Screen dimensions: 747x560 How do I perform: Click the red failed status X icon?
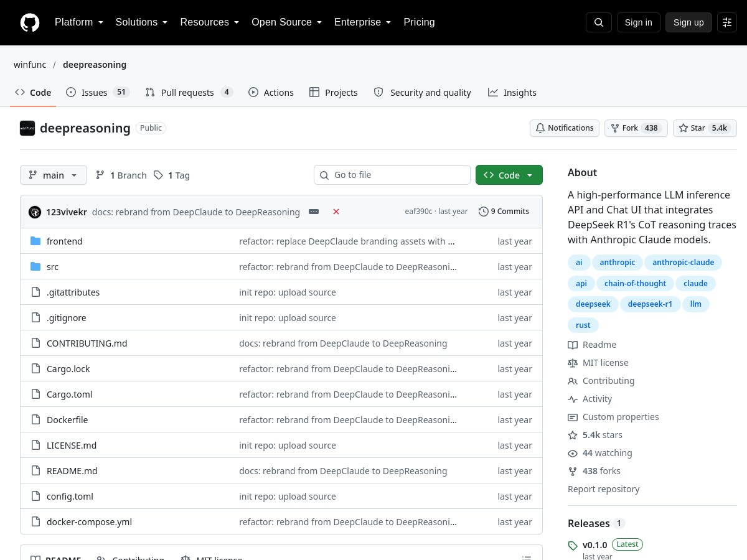click(336, 212)
